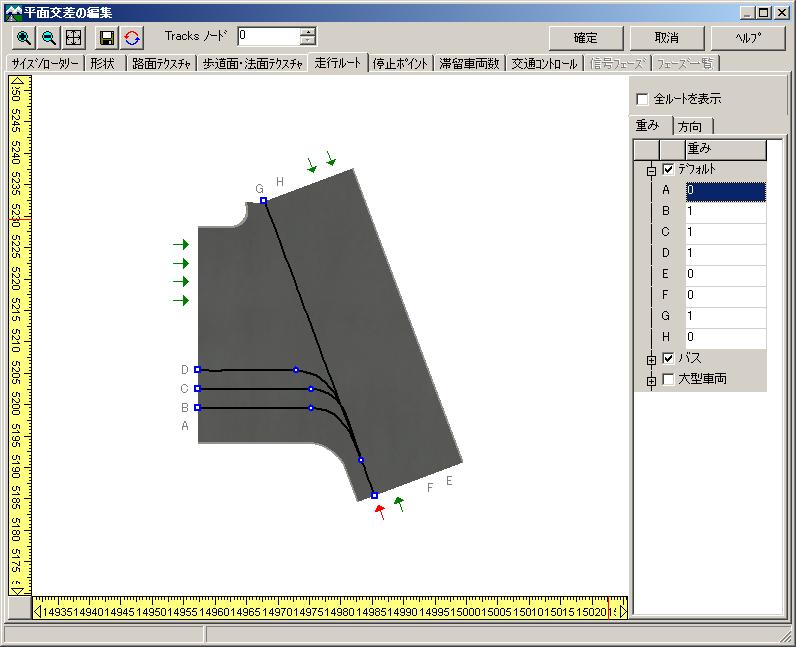This screenshot has height=647, width=796.
Task: Increment the Tracks ノード spinner up arrow
Action: click(x=308, y=32)
